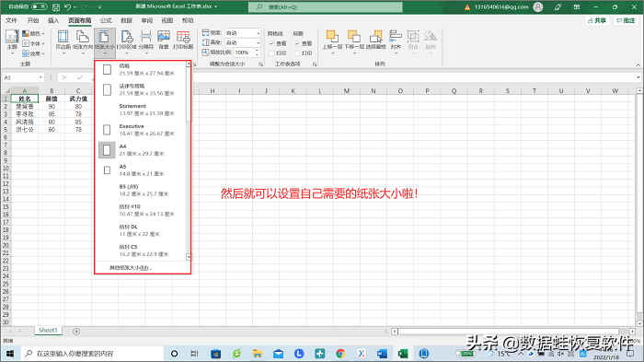The height and width of the screenshot is (362, 644).
Task: Open the 颜色 (Colors) theme dropdown
Action: [33, 33]
